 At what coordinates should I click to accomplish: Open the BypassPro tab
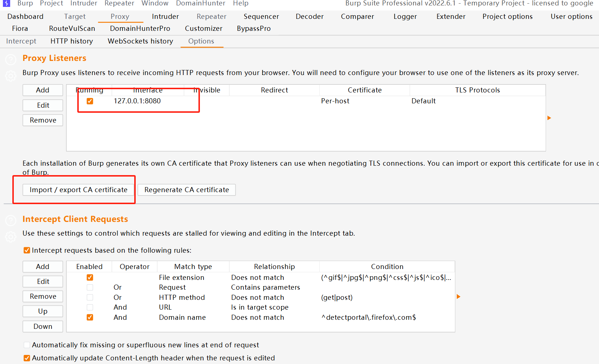254,28
